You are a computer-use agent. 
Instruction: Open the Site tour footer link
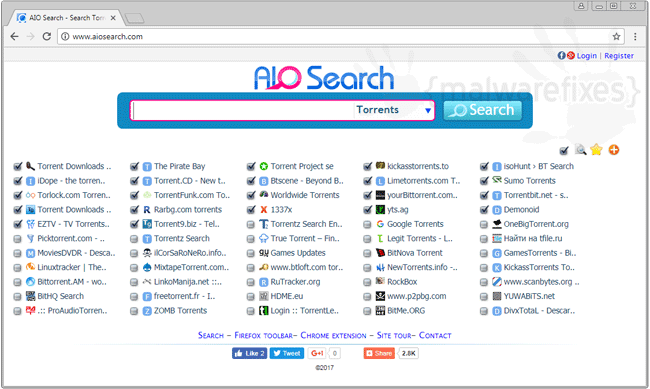tap(394, 335)
